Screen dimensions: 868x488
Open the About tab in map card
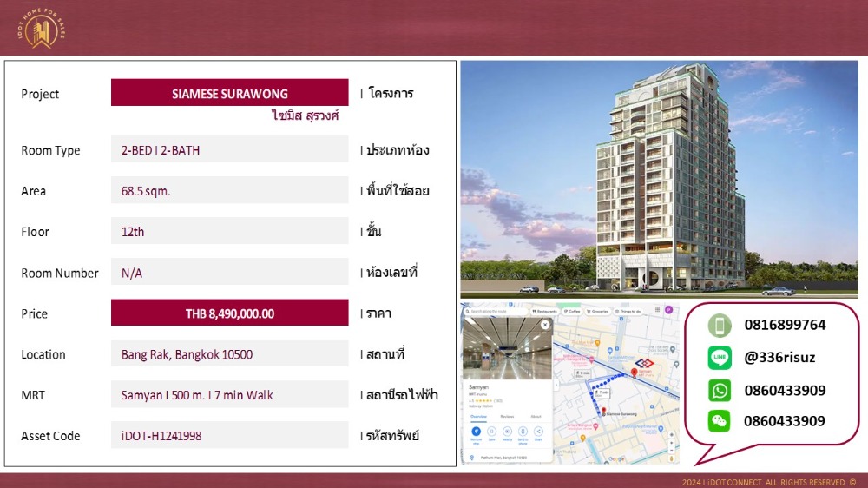pyautogui.click(x=536, y=417)
